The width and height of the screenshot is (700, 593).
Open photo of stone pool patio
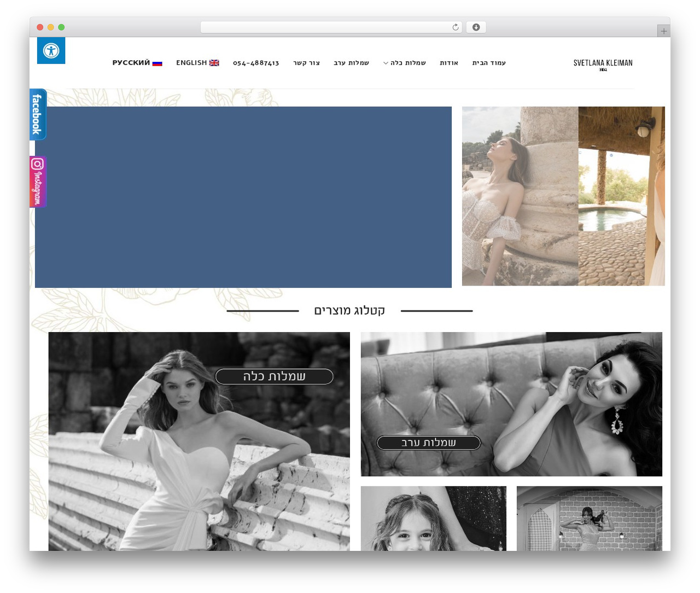click(x=622, y=196)
